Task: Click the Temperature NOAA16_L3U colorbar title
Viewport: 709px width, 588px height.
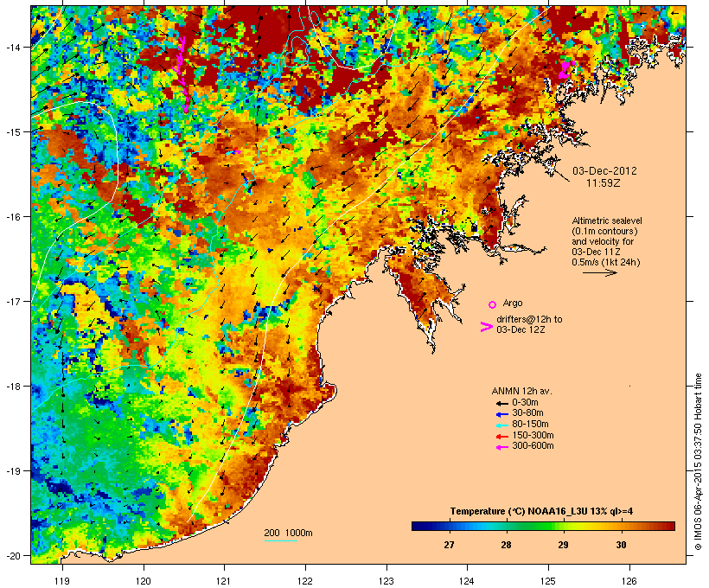Action: pos(541,511)
